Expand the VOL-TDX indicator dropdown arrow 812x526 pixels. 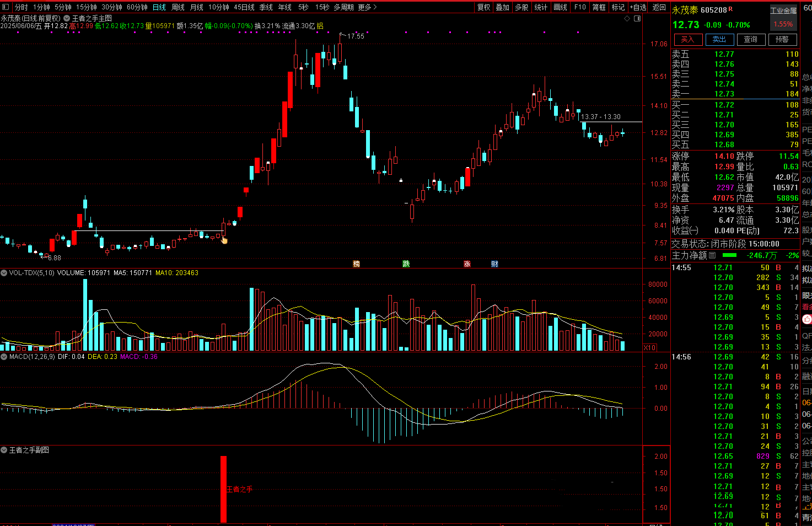point(4,273)
